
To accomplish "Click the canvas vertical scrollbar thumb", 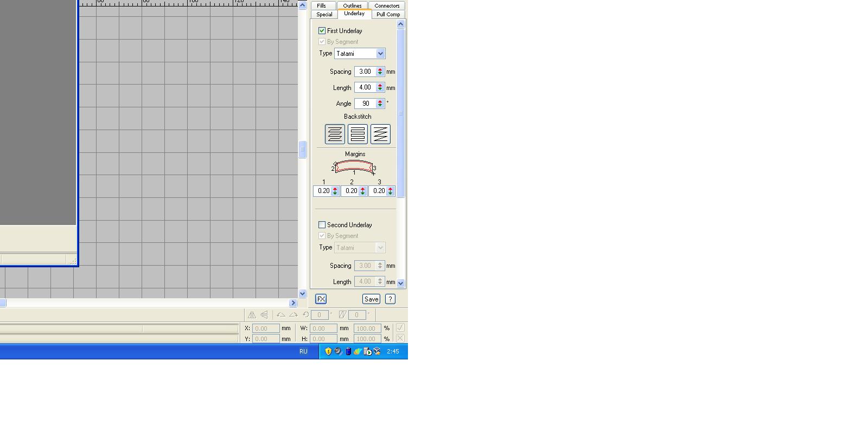I will (x=303, y=149).
